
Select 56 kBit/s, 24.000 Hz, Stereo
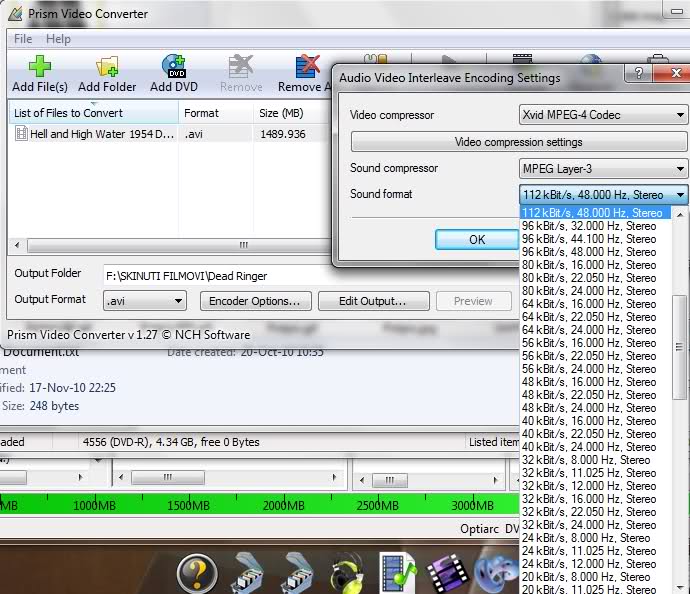[595, 369]
